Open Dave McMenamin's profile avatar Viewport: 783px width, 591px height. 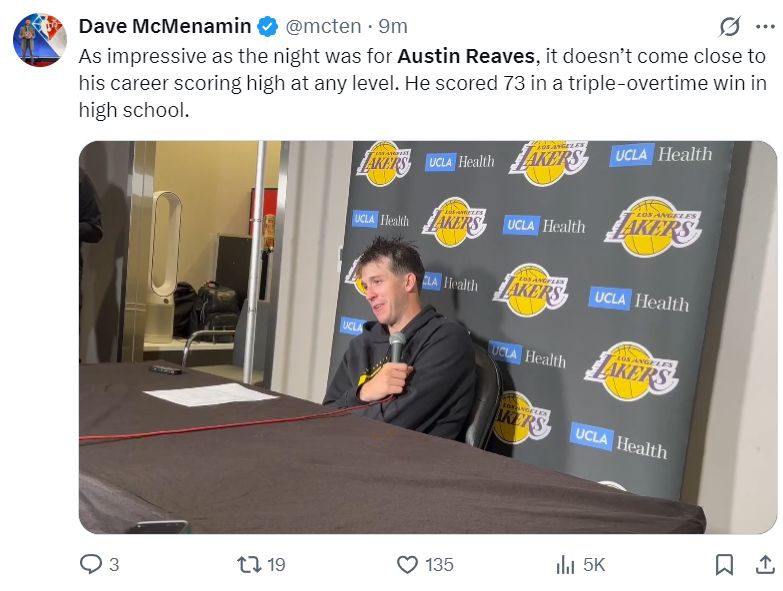(40, 40)
